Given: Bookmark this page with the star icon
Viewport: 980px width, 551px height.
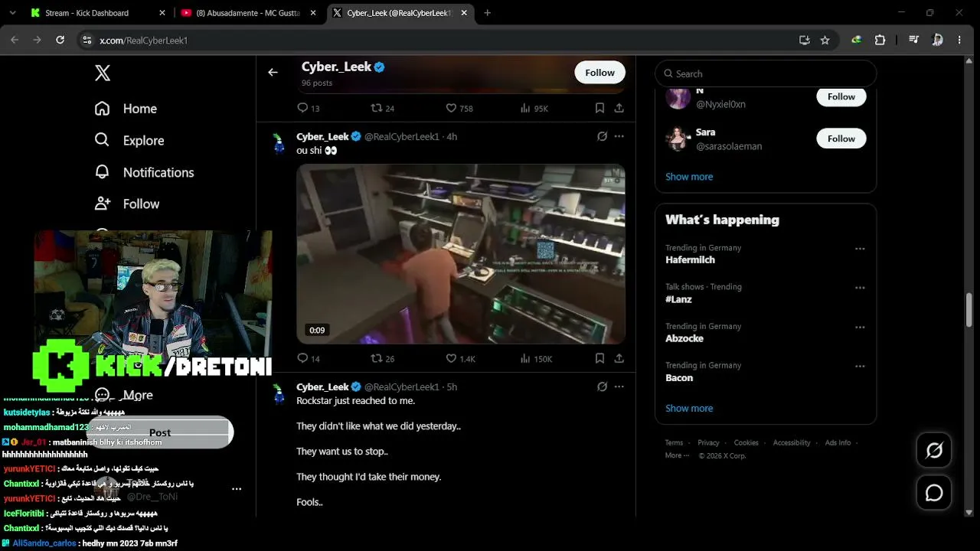Looking at the screenshot, I should (825, 40).
